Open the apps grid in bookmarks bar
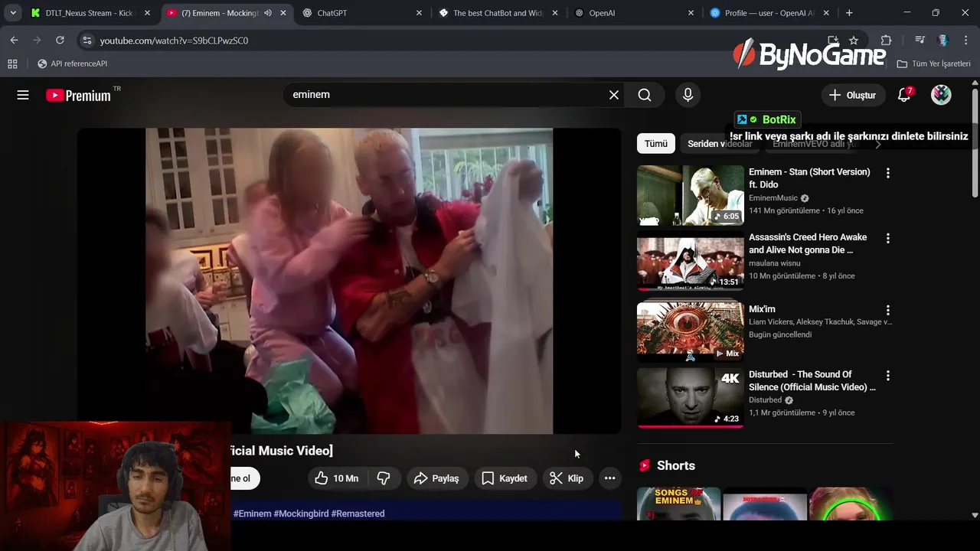 [x=12, y=64]
